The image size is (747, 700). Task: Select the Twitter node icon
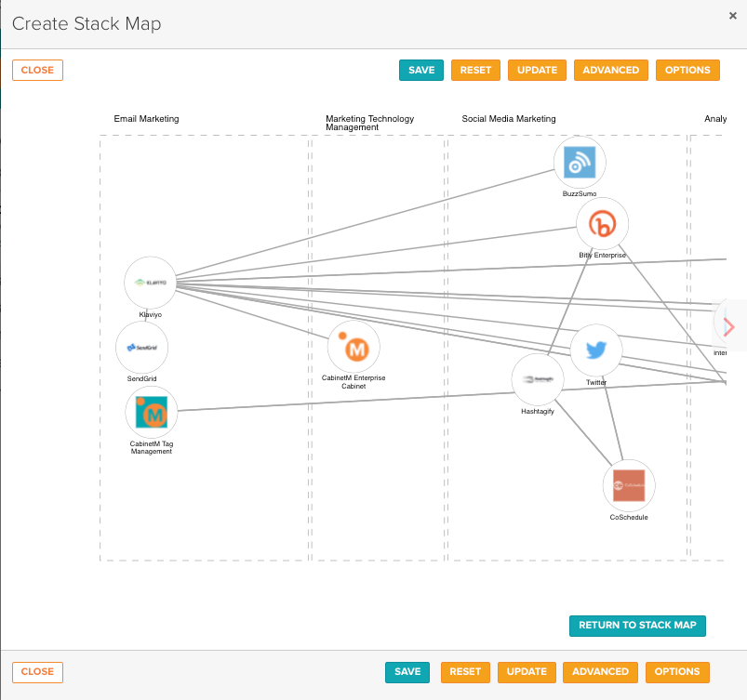[596, 350]
